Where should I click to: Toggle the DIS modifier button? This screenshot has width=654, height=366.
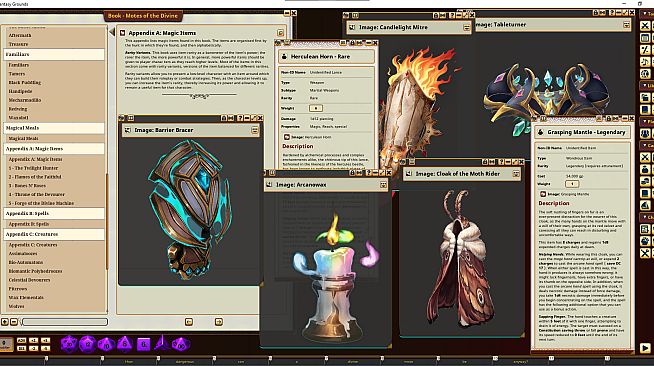[x=22, y=348]
